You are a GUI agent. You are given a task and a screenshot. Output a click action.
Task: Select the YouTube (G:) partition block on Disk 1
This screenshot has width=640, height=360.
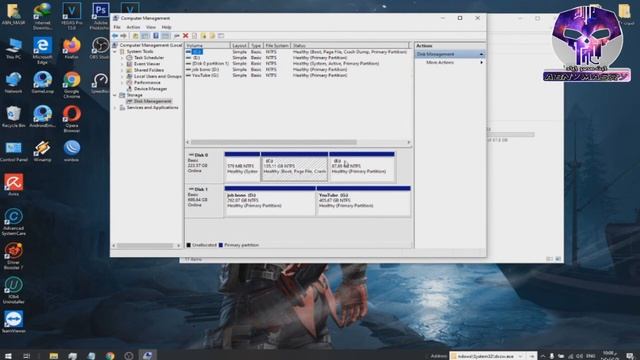(363, 201)
